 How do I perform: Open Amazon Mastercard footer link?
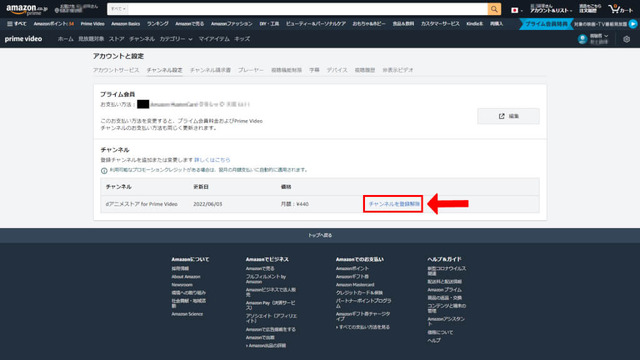pyautogui.click(x=355, y=285)
